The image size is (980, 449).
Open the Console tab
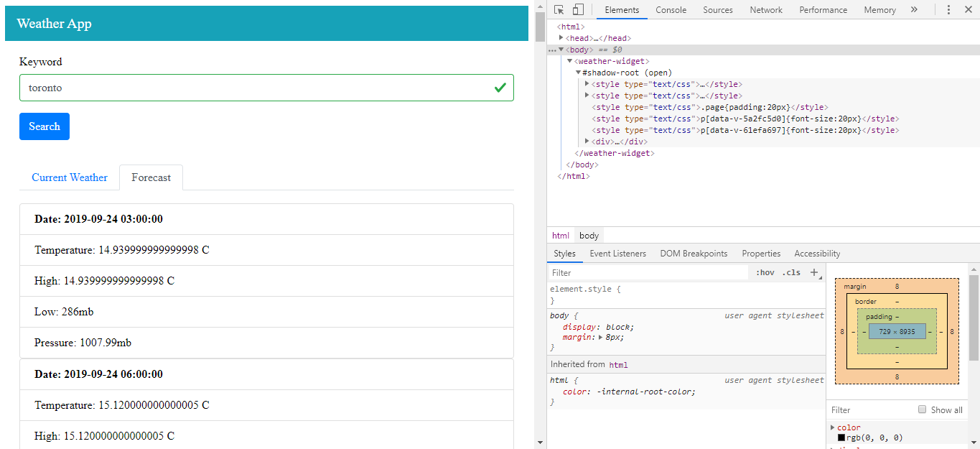coord(671,10)
